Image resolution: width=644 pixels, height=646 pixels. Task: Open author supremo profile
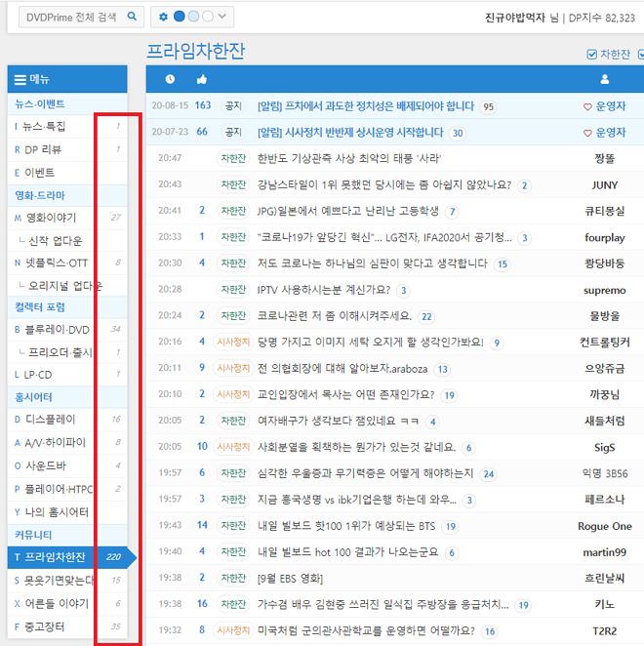coord(604,290)
